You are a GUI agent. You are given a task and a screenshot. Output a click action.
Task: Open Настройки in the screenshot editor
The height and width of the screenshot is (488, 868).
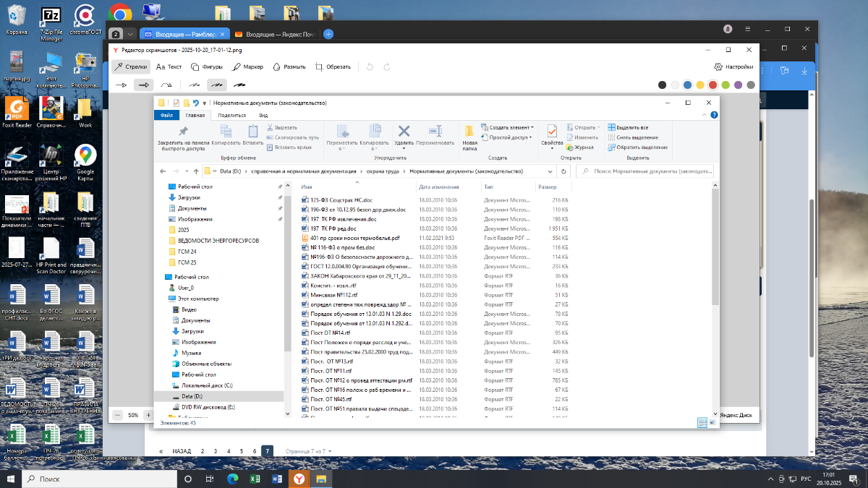pyautogui.click(x=733, y=67)
